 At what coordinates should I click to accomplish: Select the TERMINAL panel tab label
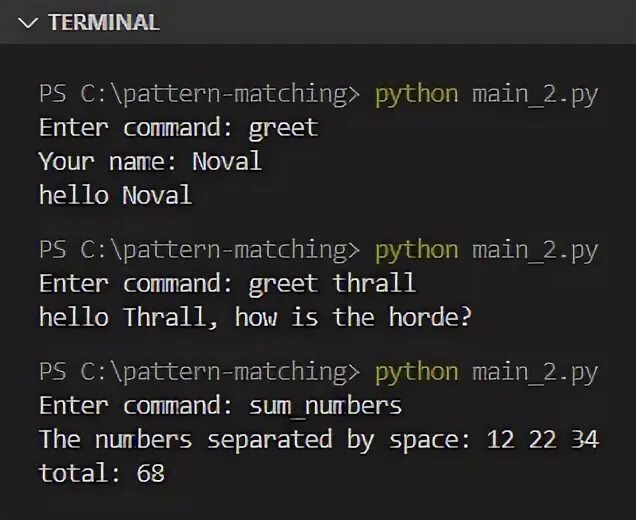point(104,23)
